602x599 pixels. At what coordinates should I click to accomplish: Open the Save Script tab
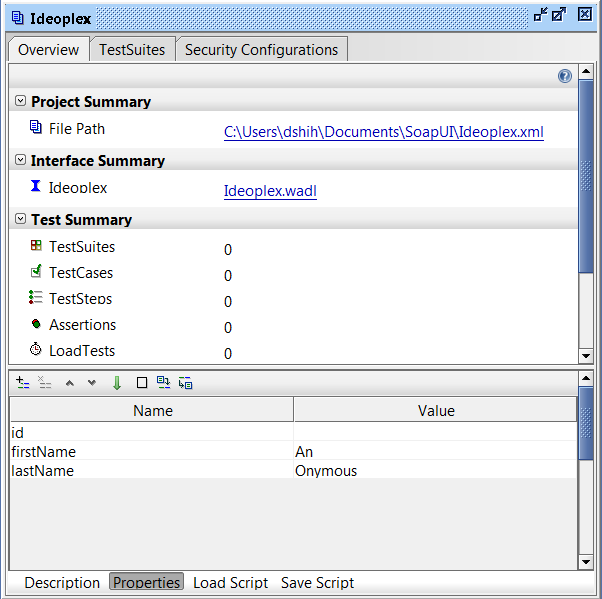[x=318, y=582]
